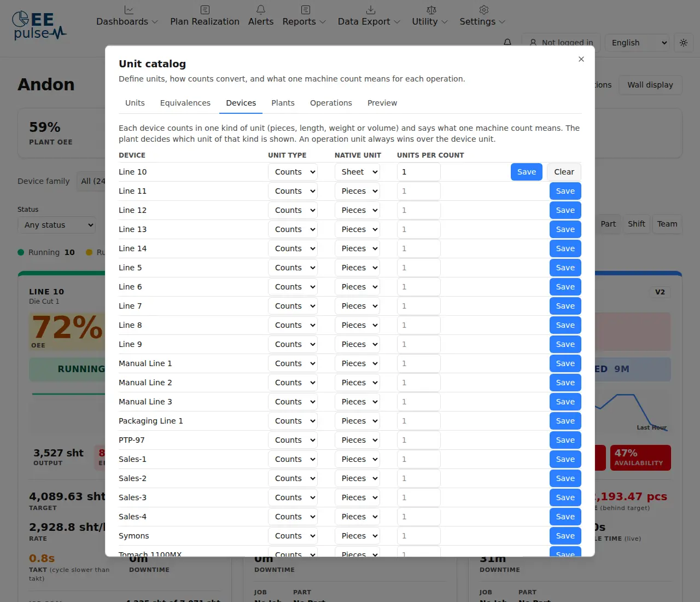
Task: Click the Not logged in user button
Action: coord(561,43)
